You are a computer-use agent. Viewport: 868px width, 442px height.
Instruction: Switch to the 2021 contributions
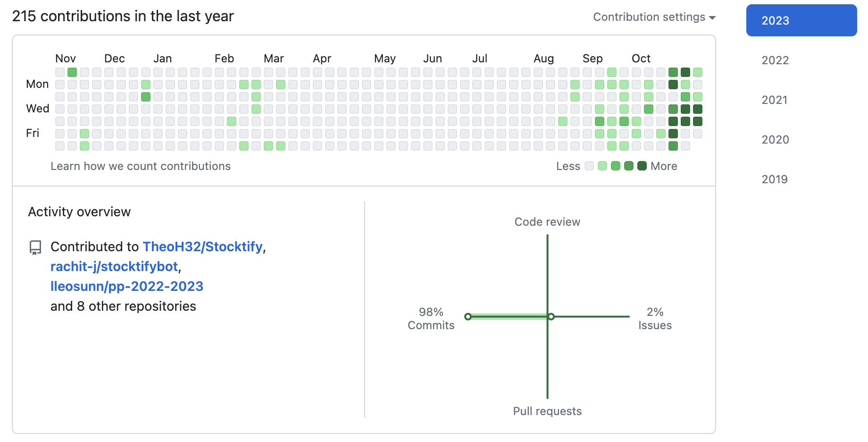(x=775, y=100)
